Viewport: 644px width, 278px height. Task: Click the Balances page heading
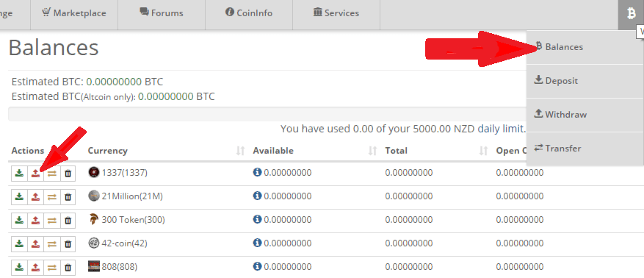point(54,48)
